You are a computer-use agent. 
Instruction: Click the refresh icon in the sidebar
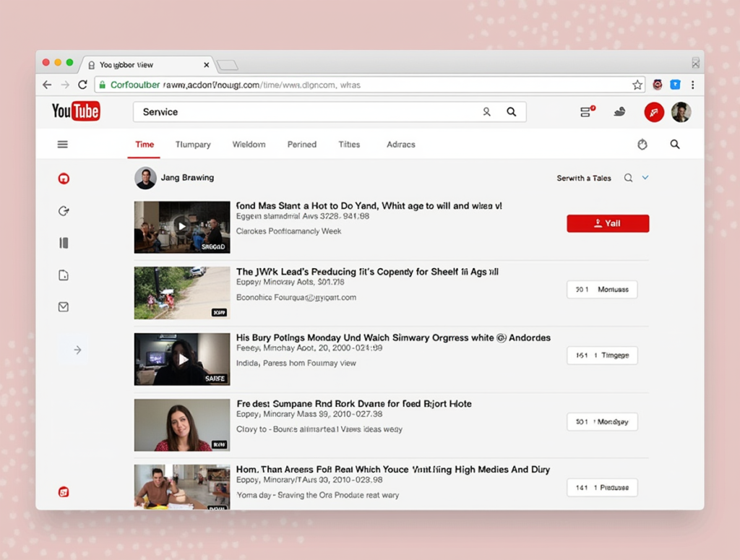[x=64, y=211]
